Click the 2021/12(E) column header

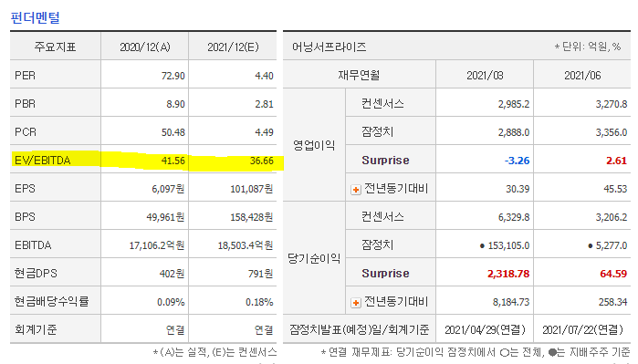pos(233,47)
